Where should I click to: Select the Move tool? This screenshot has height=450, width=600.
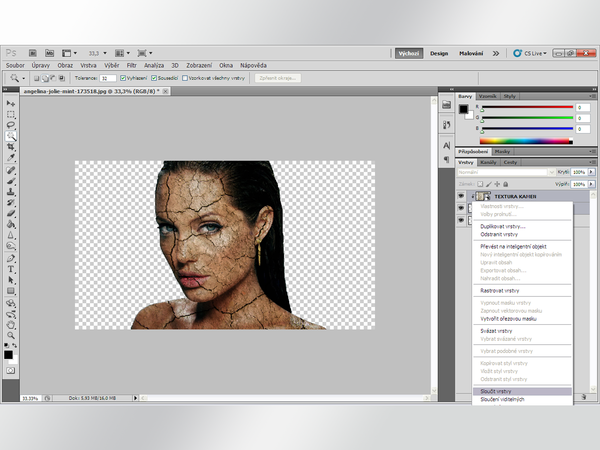click(x=11, y=103)
